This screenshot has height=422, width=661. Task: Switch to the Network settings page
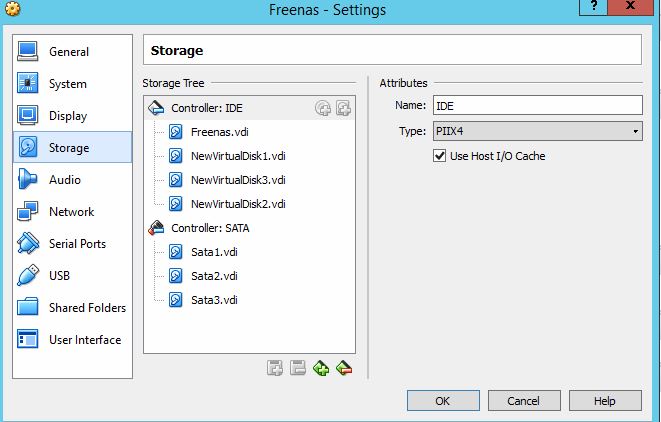click(x=73, y=212)
